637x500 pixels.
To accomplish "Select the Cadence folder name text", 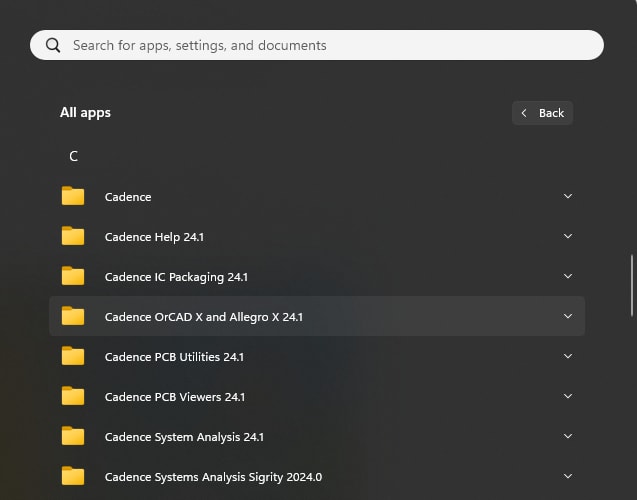I will coord(128,197).
